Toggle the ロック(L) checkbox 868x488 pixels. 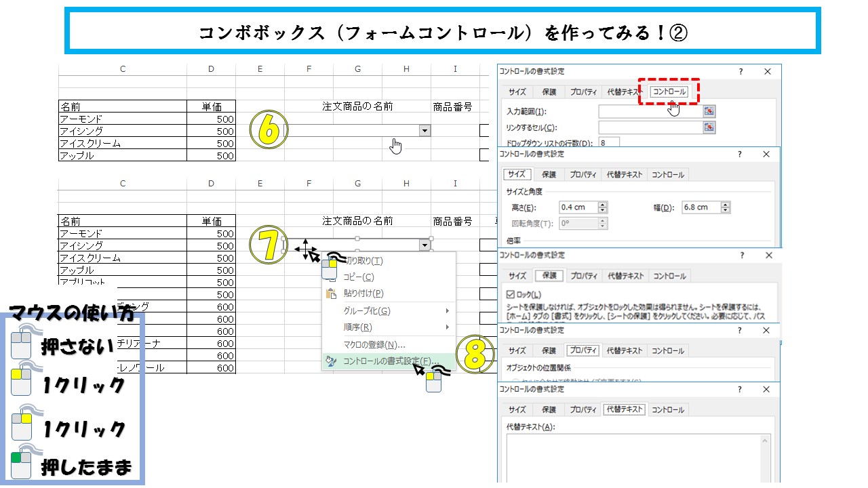(x=511, y=295)
